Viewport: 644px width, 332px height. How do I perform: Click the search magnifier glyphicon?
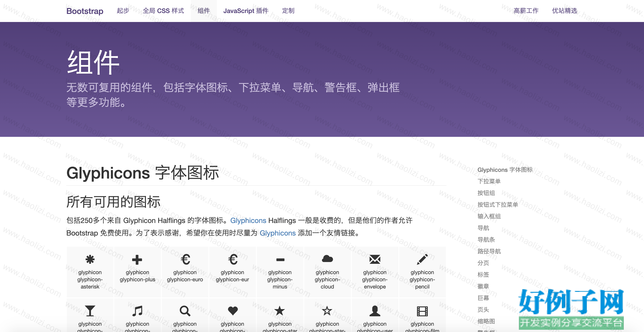(185, 311)
